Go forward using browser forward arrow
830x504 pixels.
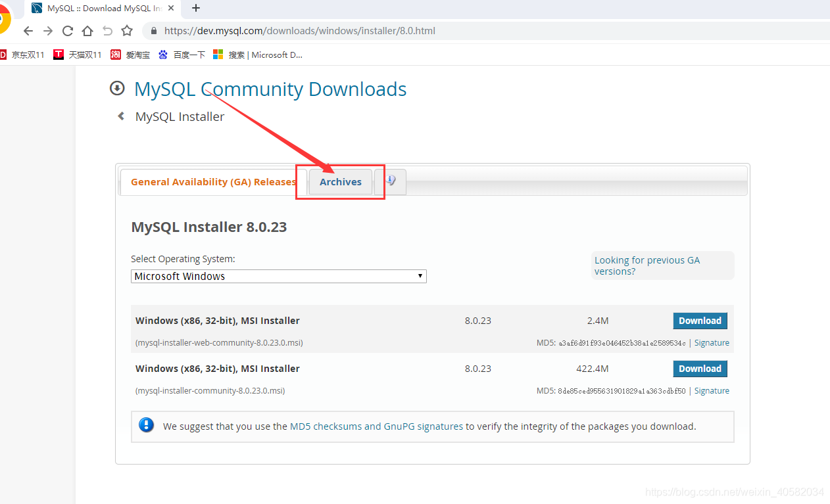[x=48, y=31]
